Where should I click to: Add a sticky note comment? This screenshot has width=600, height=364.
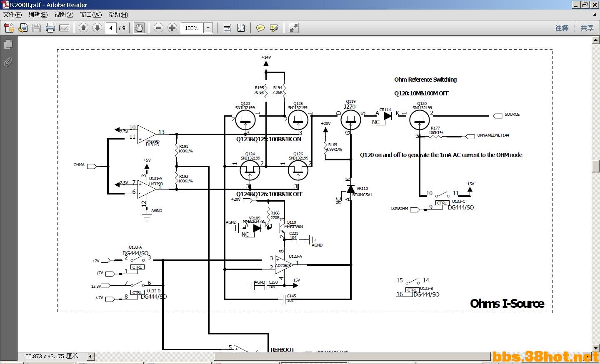tap(260, 28)
